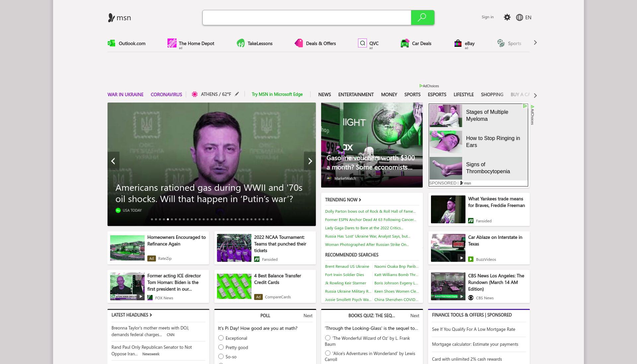Click the Athens weather sun icon
637x364 pixels.
[x=195, y=94]
